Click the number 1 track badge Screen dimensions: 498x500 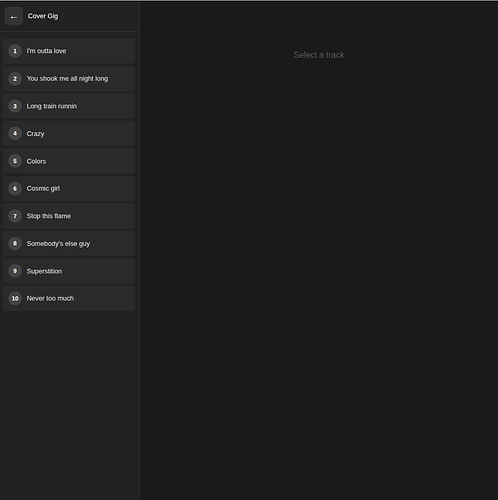(x=15, y=51)
